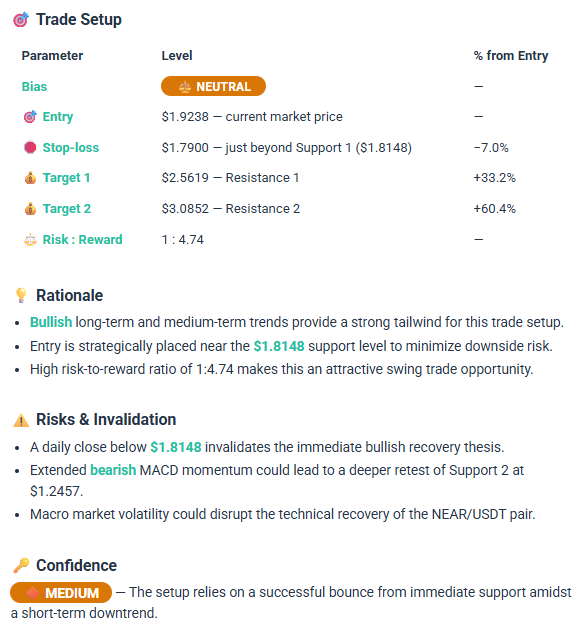Click the green $1.8148 value in Rationale

(x=279, y=346)
